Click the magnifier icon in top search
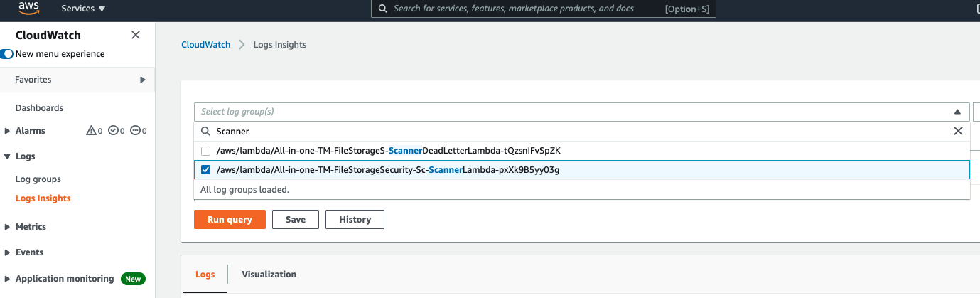Screen dimensions: 980x298 coord(383,9)
